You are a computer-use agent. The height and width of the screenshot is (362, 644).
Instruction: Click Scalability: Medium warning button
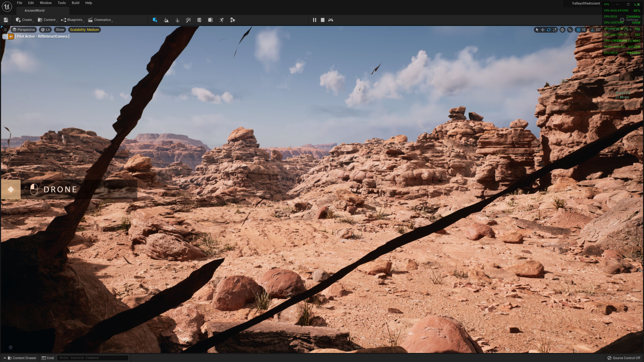[x=84, y=30]
